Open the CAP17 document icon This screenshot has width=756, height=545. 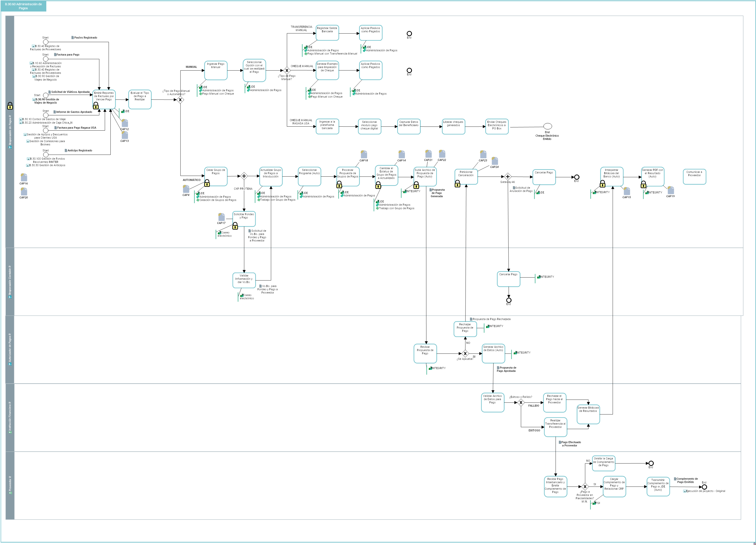click(221, 217)
